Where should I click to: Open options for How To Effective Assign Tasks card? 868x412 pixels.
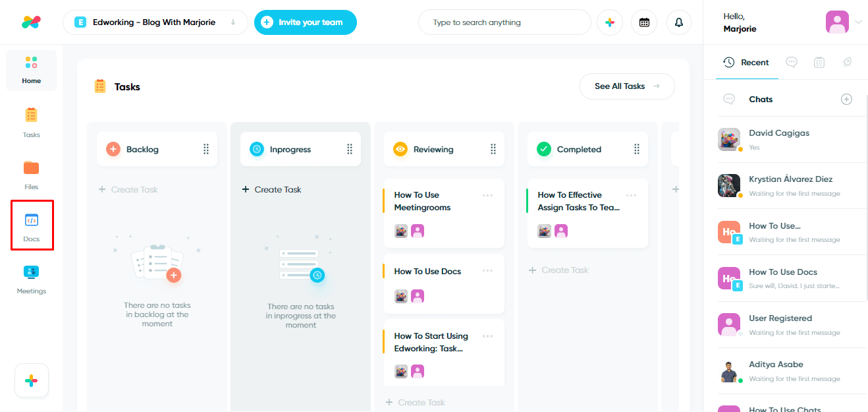click(631, 196)
